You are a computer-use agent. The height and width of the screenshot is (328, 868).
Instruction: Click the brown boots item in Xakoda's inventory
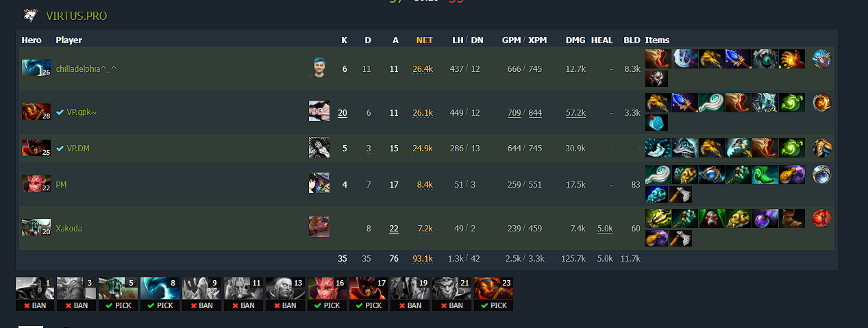click(792, 218)
